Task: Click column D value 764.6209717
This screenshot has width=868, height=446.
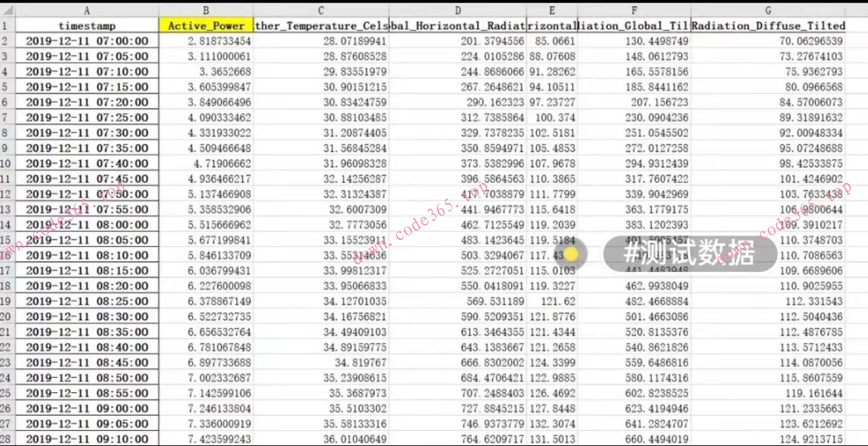Action: pos(458,438)
